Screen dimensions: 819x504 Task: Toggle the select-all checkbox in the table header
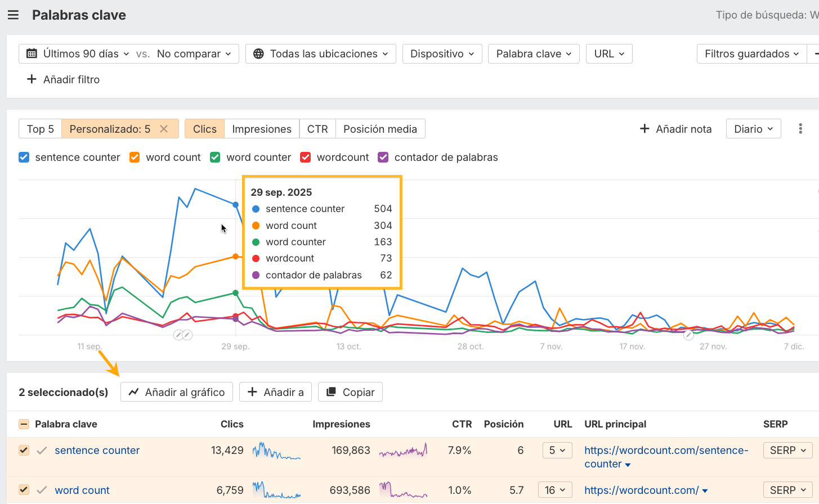pyautogui.click(x=23, y=424)
